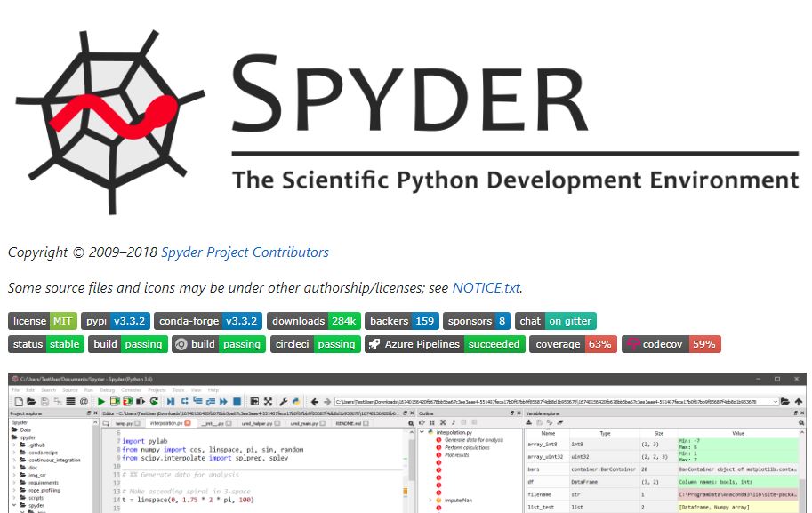The image size is (812, 513).
Task: Click the Save file floppy icon in Spyder toolbar
Action: pyautogui.click(x=44, y=401)
